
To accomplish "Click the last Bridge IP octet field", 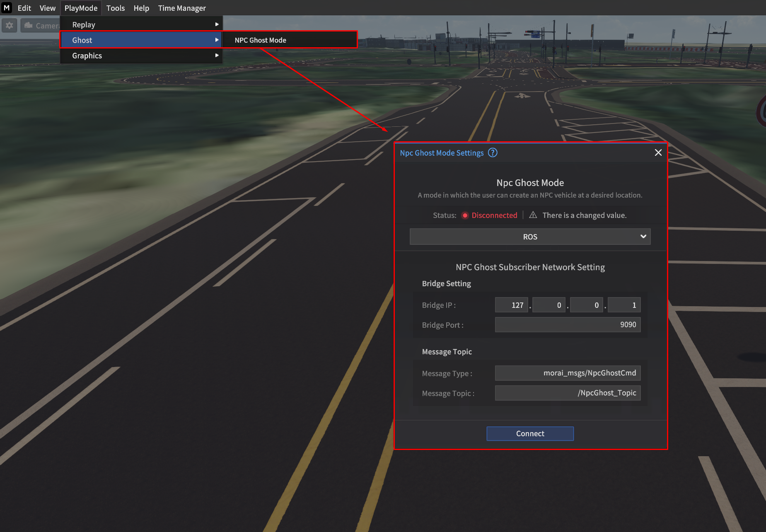I will (624, 305).
